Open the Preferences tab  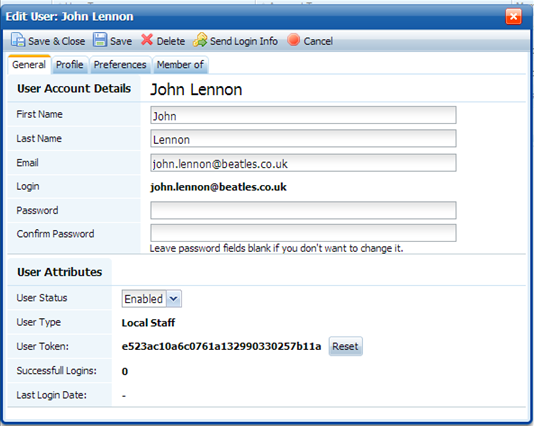coord(120,65)
